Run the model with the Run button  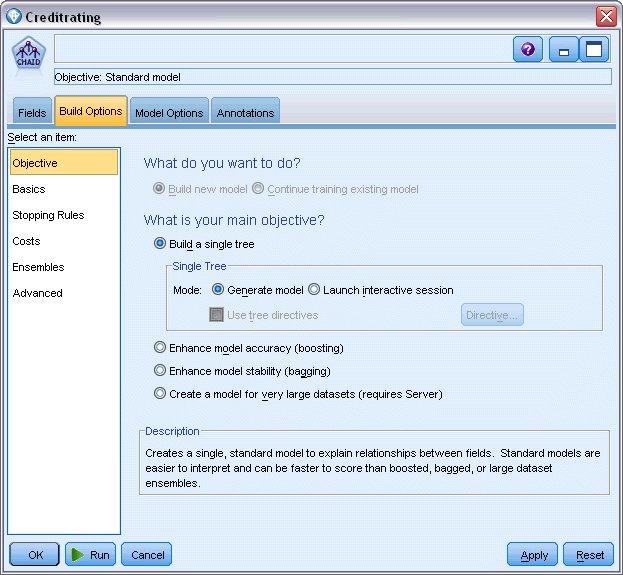(91, 554)
